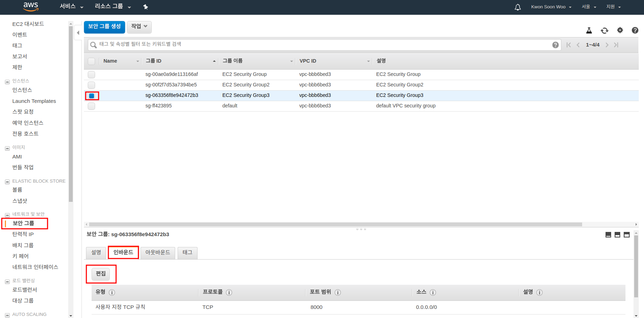Image resolution: width=644 pixels, height=318 pixels.
Task: Click the sidebar vertical scrollbar
Action: 71,114
